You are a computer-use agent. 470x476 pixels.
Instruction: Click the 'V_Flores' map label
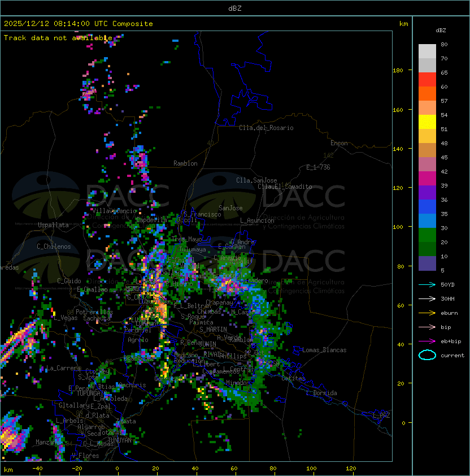(85, 456)
